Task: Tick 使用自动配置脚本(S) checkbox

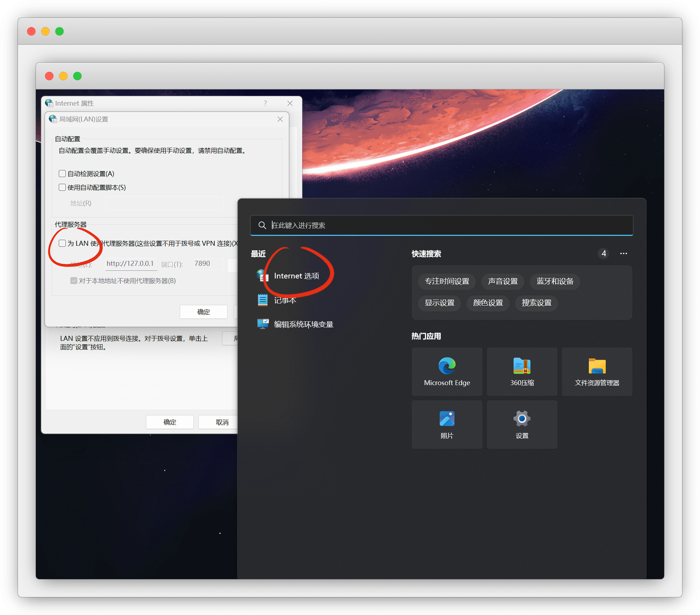Action: 62,187
